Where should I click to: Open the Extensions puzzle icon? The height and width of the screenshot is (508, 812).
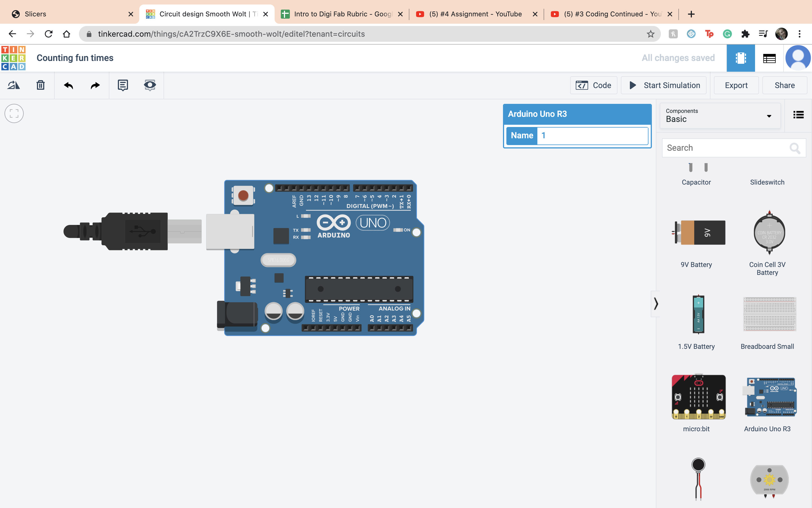pyautogui.click(x=745, y=34)
